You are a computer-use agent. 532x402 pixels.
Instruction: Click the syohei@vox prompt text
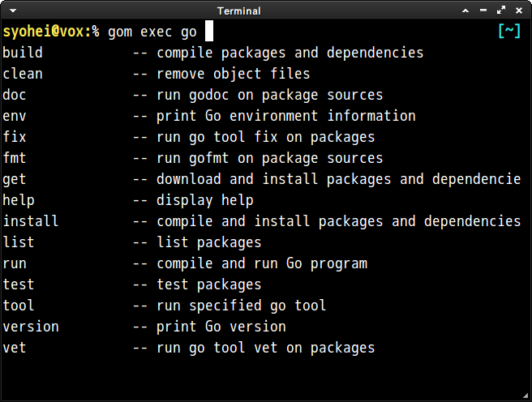click(x=47, y=32)
